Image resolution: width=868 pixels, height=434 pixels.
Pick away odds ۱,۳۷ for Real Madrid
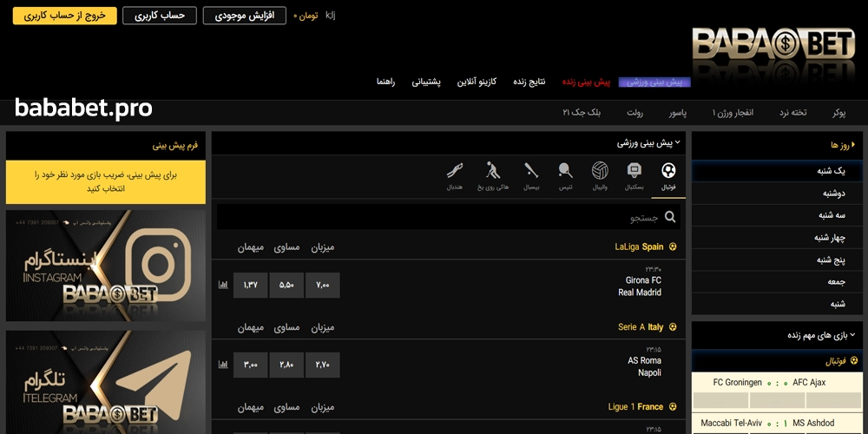click(250, 285)
